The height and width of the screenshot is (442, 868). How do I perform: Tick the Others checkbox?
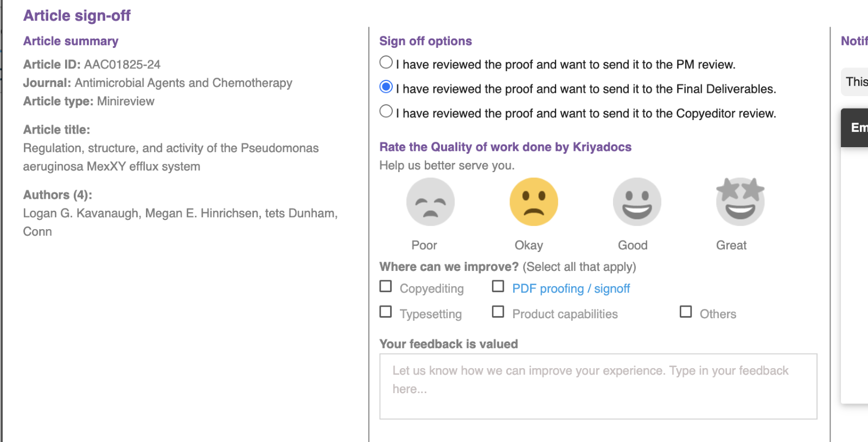686,312
